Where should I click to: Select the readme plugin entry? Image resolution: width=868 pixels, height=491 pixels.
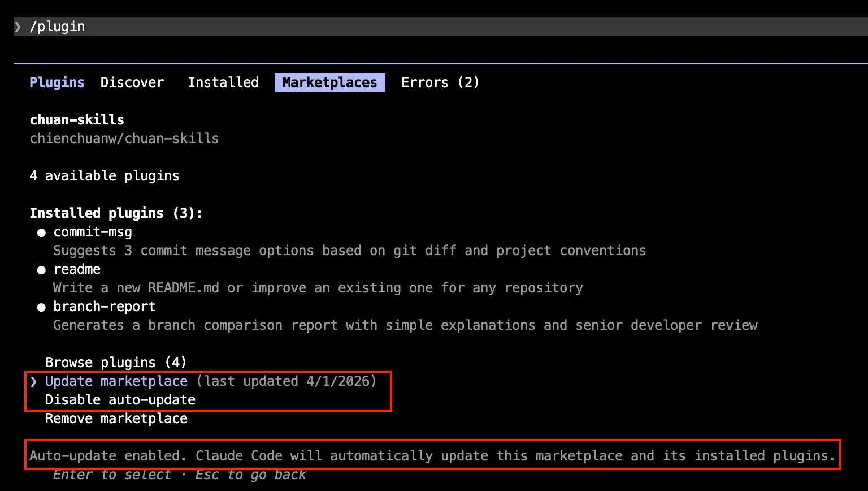[77, 270]
